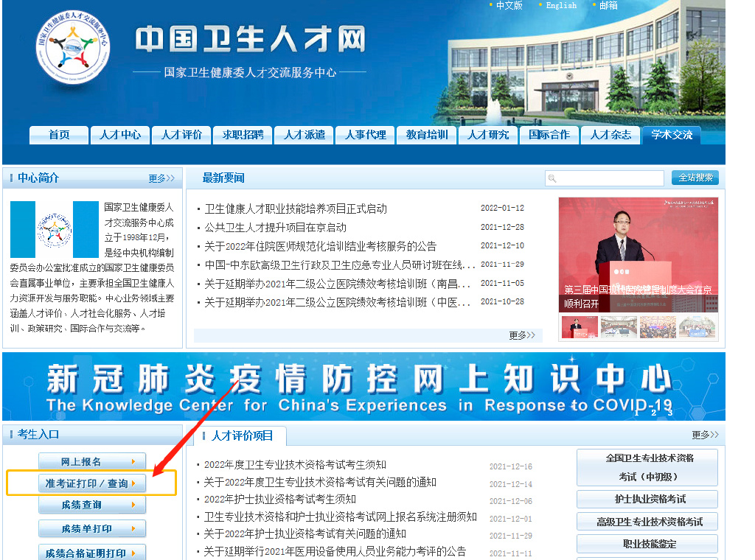
Task: Open the 人才中心 navigation tab
Action: [x=120, y=135]
